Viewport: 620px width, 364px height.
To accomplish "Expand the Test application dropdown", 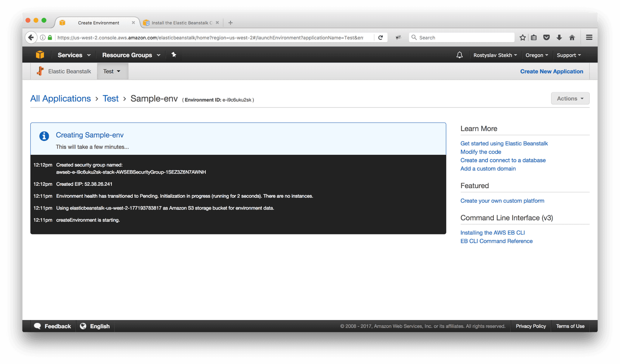I will click(x=112, y=71).
